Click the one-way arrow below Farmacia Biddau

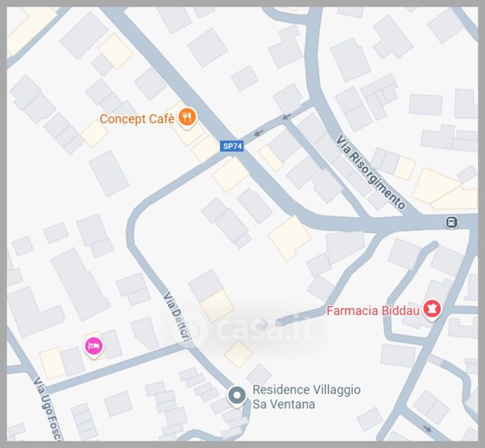[428, 429]
